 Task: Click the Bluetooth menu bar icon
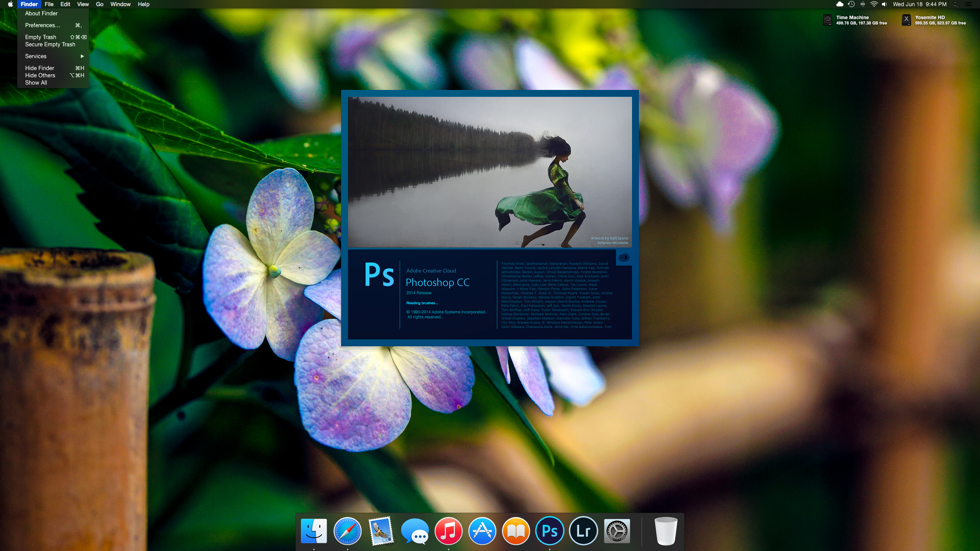pyautogui.click(x=862, y=4)
